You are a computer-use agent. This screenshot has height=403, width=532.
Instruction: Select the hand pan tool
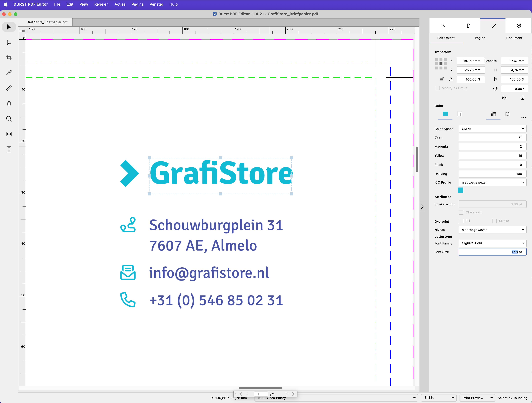(9, 104)
